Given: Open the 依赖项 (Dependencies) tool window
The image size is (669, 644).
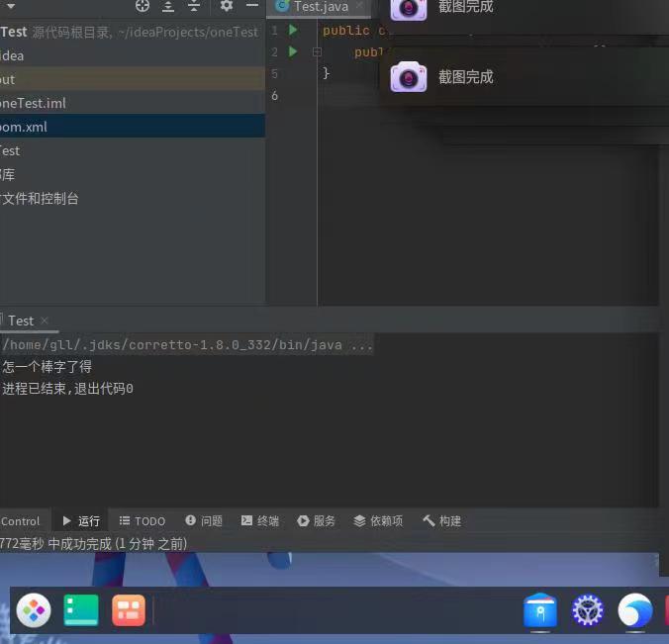Looking at the screenshot, I should pos(378,520).
